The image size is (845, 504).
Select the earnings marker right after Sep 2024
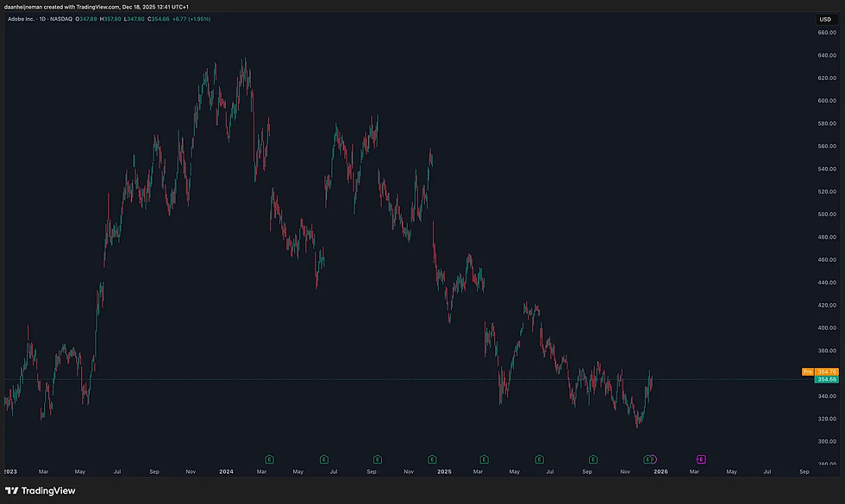(x=378, y=459)
